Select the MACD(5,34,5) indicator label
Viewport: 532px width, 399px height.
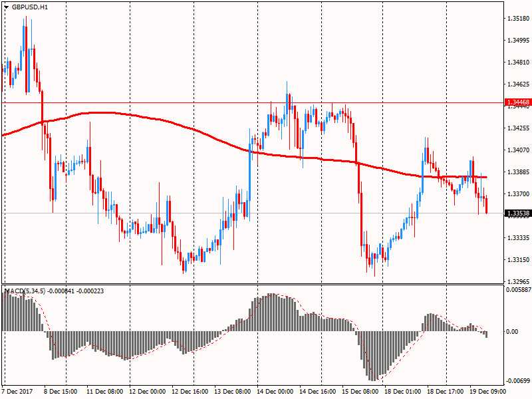click(x=25, y=291)
